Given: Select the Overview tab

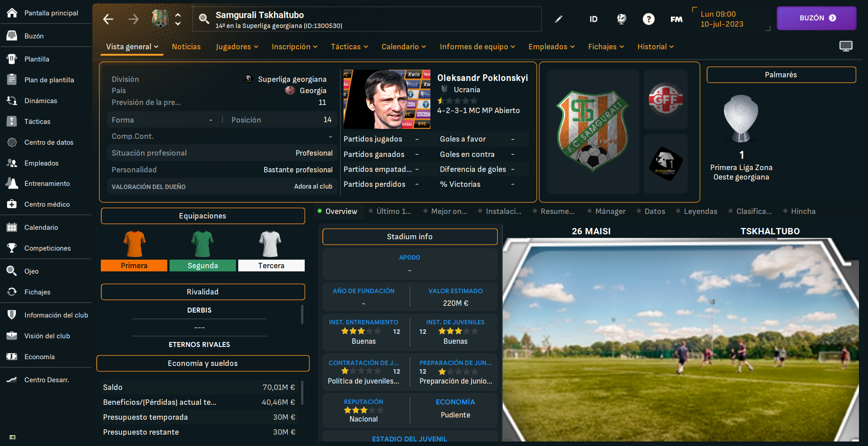Looking at the screenshot, I should click(337, 211).
